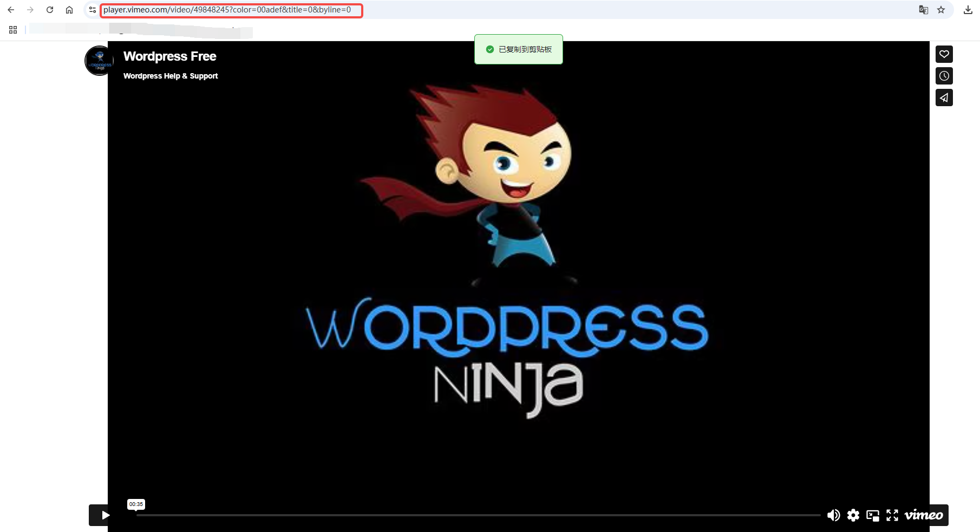Enable picture-in-picture mode
980x532 pixels.
[873, 515]
